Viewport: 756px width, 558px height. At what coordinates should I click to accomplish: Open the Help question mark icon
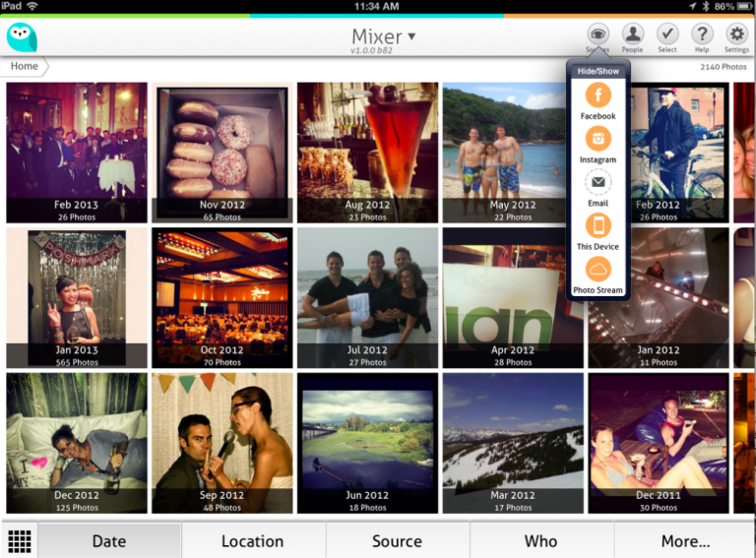coord(702,35)
